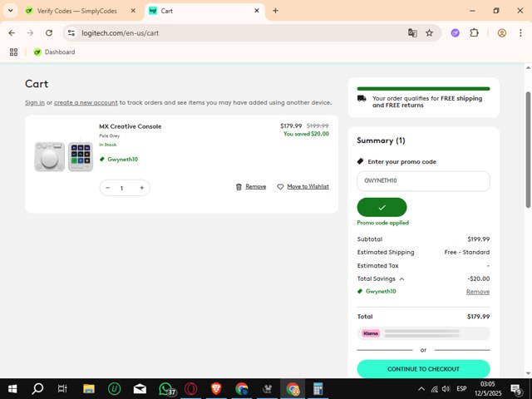This screenshot has height=399, width=532.
Task: Click Free - Standard shipping value
Action: pos(467,253)
